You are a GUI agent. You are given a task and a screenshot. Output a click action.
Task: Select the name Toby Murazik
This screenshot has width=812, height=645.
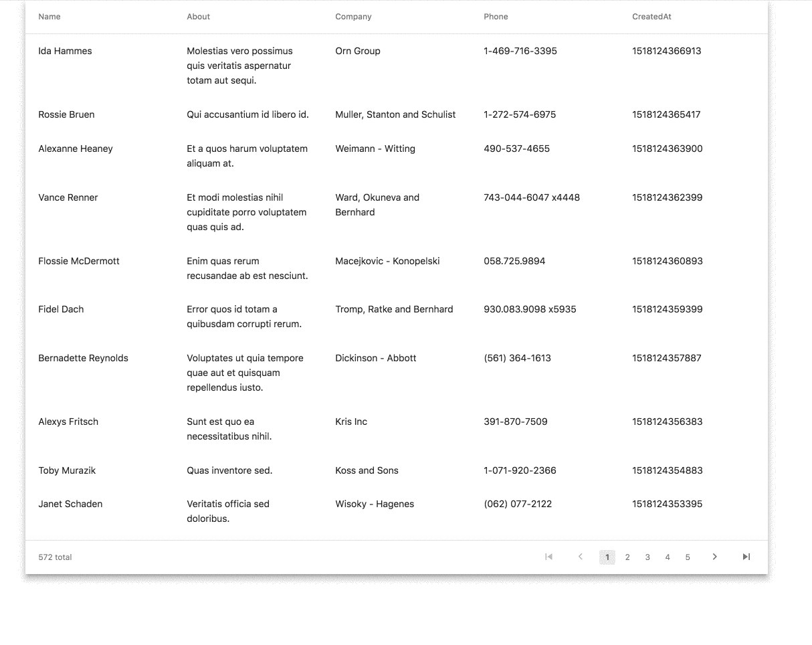coord(67,470)
